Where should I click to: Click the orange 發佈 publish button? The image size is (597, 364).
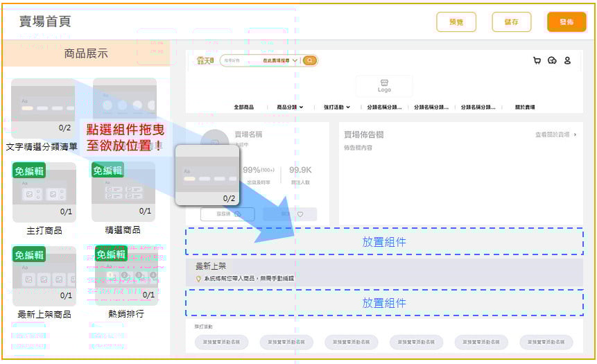tap(566, 22)
